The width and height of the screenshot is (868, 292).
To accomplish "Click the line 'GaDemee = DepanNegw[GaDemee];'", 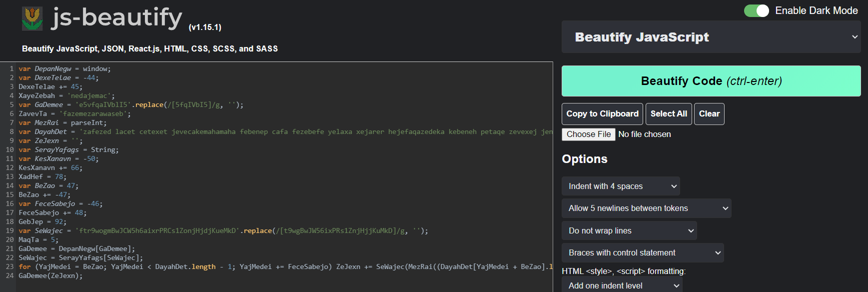I will click(x=77, y=248).
